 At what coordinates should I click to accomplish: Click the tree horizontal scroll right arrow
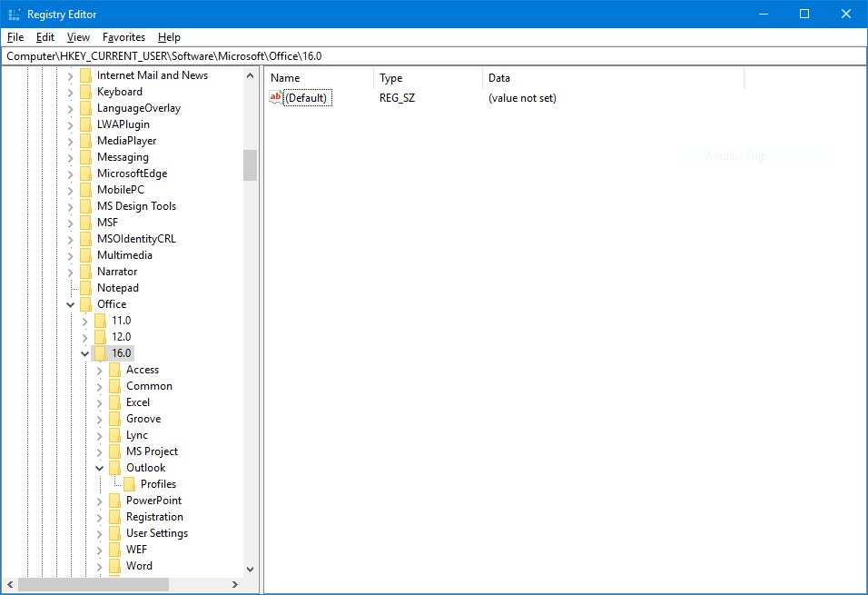(235, 584)
